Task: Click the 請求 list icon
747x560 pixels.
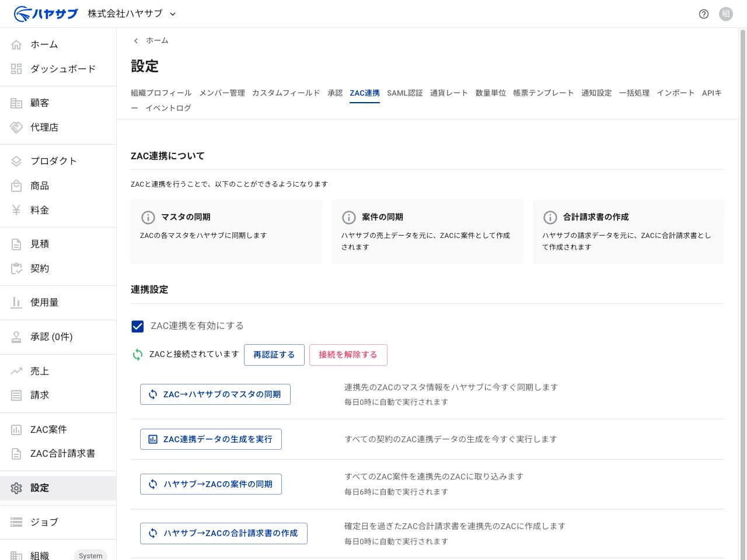Action: pyautogui.click(x=16, y=395)
